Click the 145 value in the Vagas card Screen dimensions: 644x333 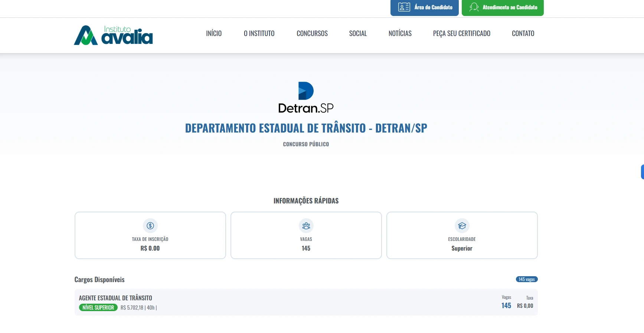[306, 248]
